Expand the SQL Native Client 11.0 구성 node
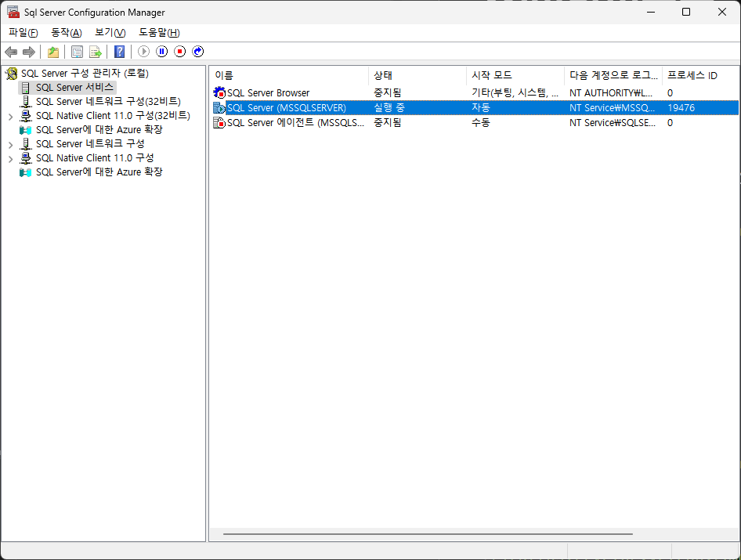 (10, 159)
